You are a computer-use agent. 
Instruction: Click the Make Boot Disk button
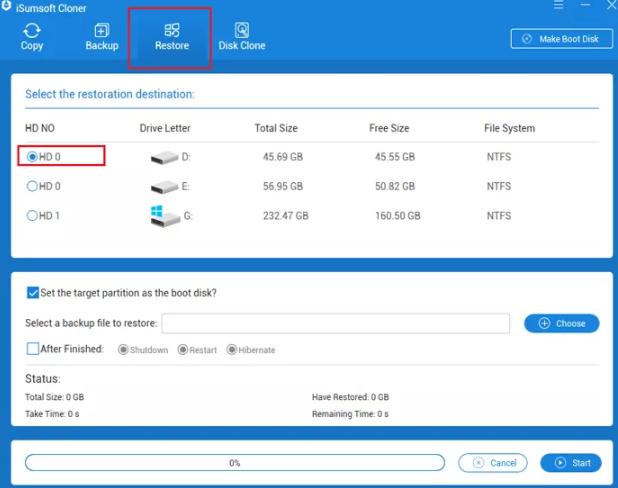562,39
